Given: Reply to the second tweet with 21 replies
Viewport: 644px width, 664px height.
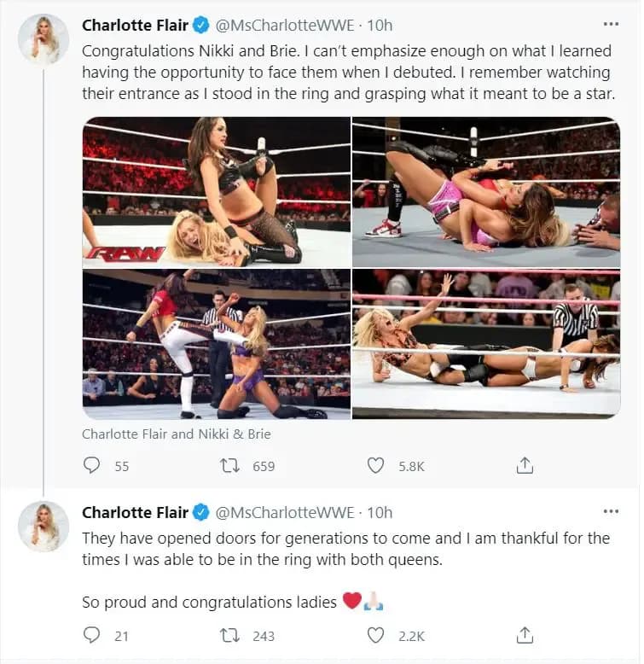Looking at the screenshot, I should point(92,635).
